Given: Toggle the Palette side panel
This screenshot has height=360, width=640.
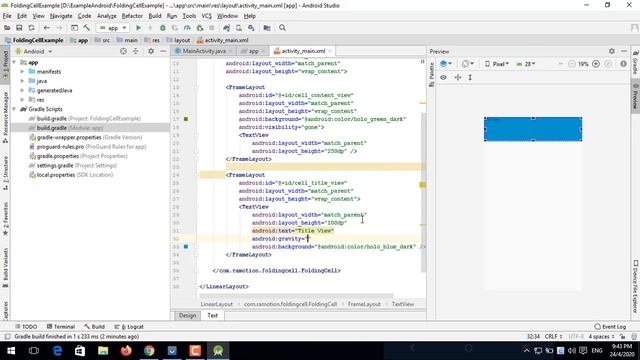Looking at the screenshot, I should pos(431,74).
